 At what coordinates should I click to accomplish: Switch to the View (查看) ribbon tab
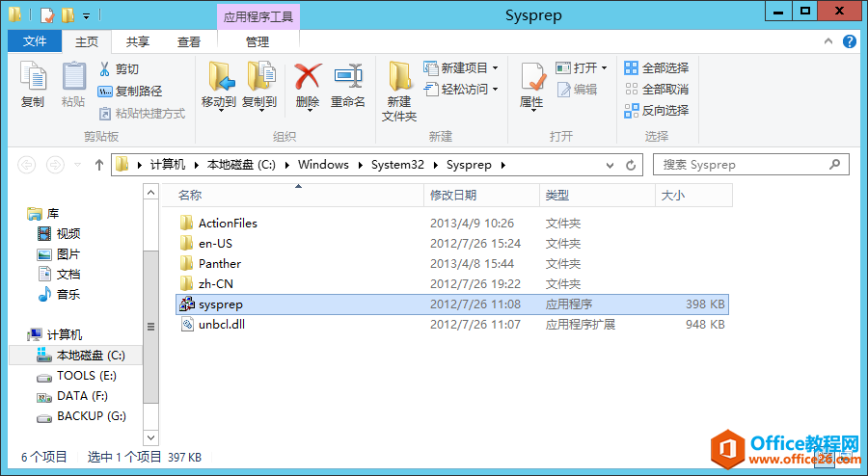(189, 41)
